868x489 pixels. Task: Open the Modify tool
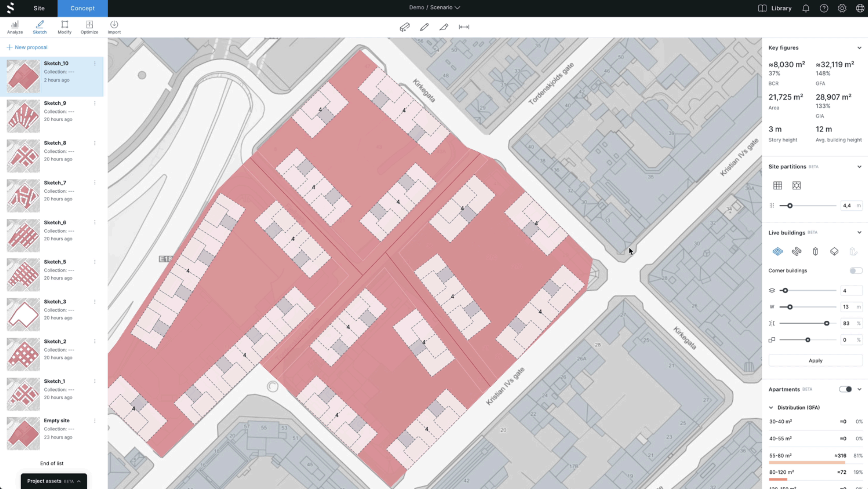pos(64,27)
